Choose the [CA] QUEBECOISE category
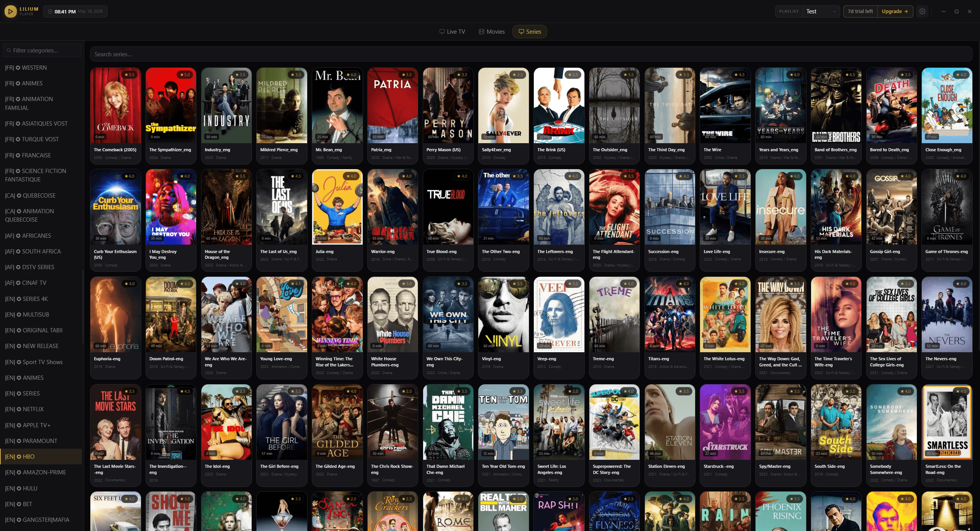 tap(41, 195)
